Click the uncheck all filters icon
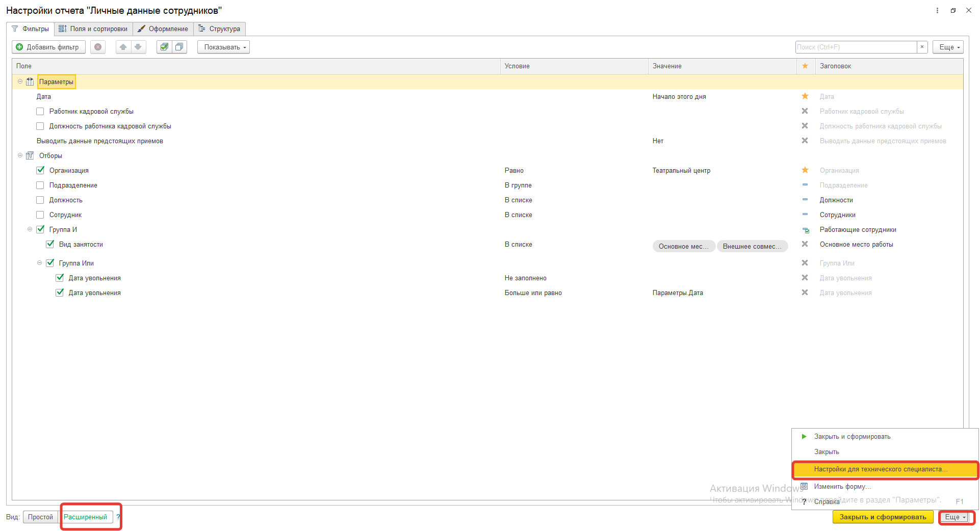The height and width of the screenshot is (531, 980). (x=179, y=47)
